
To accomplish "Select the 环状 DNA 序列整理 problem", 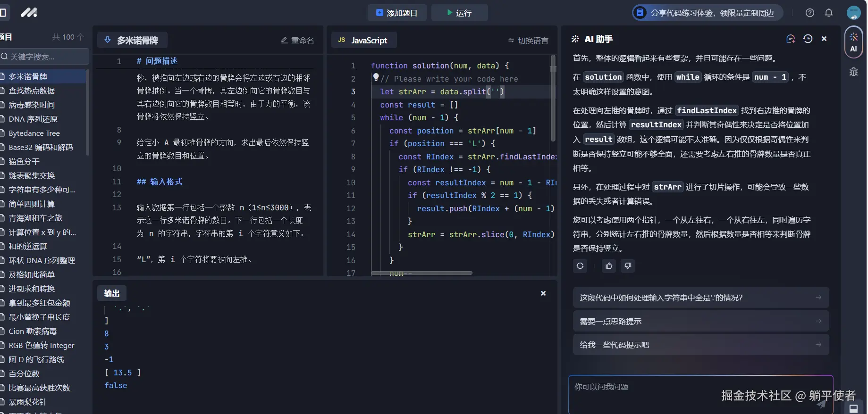I will pos(42,260).
